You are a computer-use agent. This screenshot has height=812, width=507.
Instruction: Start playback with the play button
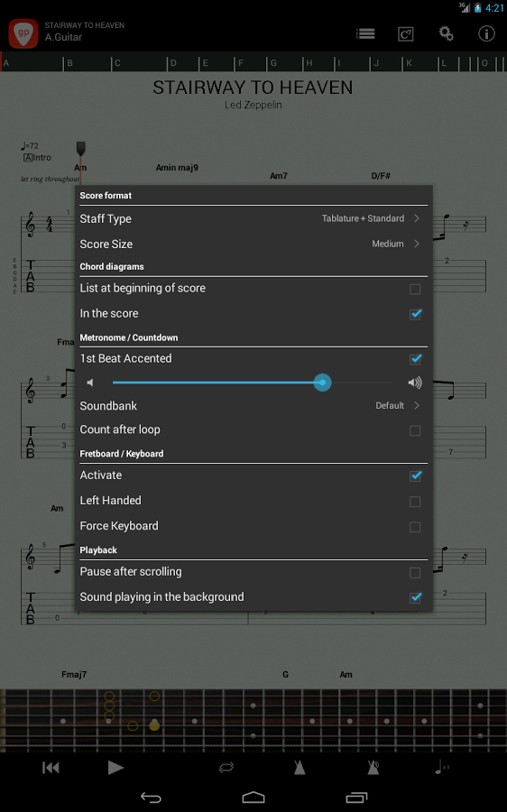[115, 768]
